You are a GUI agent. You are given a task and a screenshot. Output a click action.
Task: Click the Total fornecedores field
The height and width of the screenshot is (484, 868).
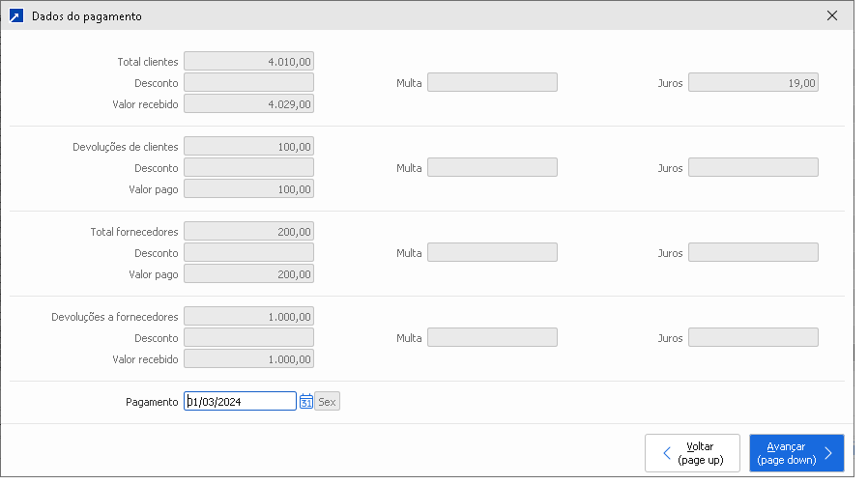coord(248,232)
